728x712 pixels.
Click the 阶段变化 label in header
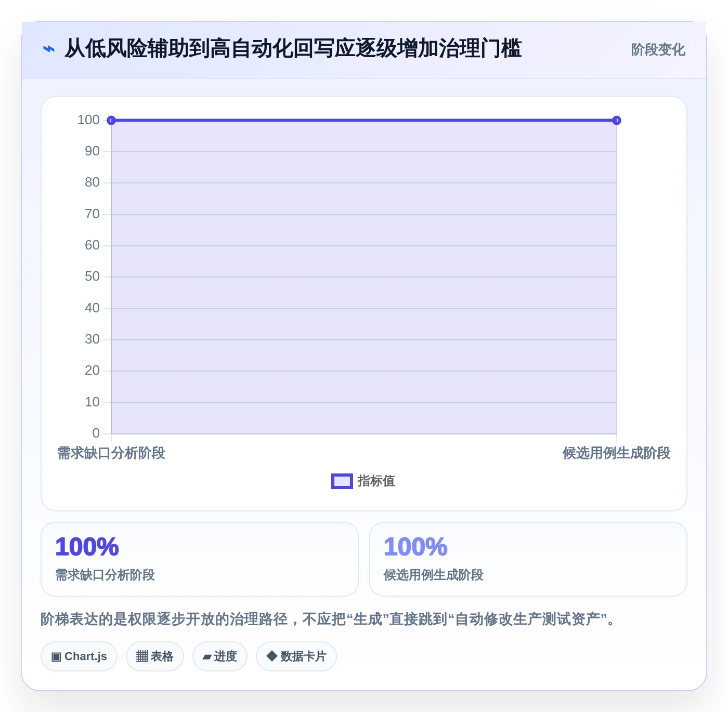[x=658, y=50]
